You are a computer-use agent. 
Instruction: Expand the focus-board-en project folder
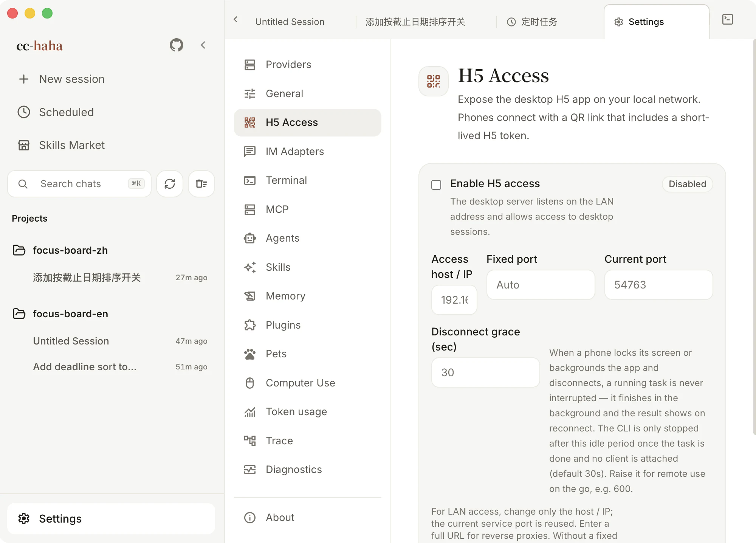tap(60, 314)
